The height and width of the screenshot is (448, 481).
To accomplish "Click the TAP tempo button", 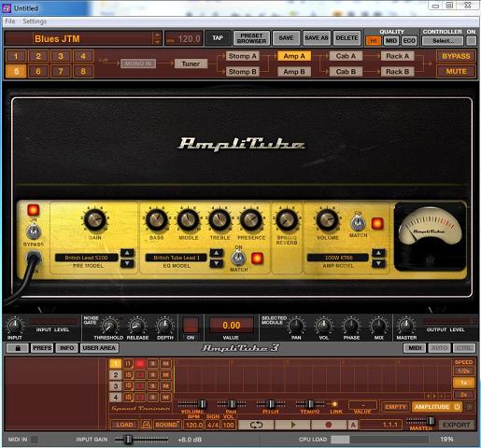I will pyautogui.click(x=218, y=38).
